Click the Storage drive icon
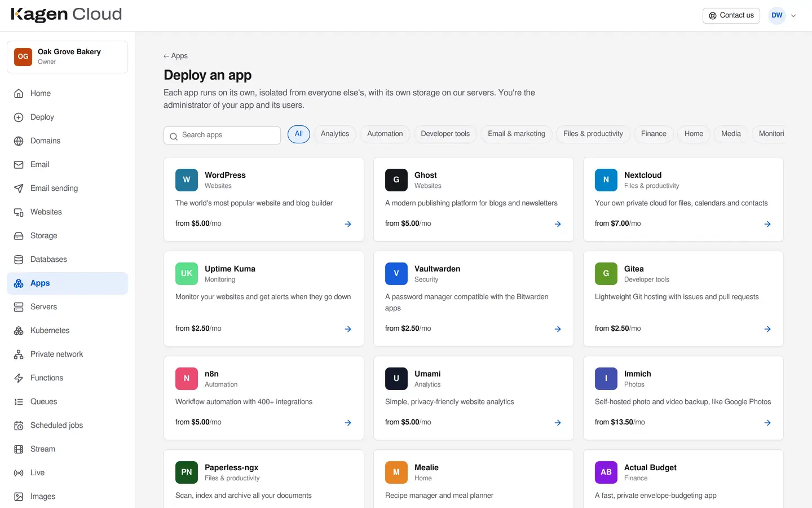 click(19, 236)
